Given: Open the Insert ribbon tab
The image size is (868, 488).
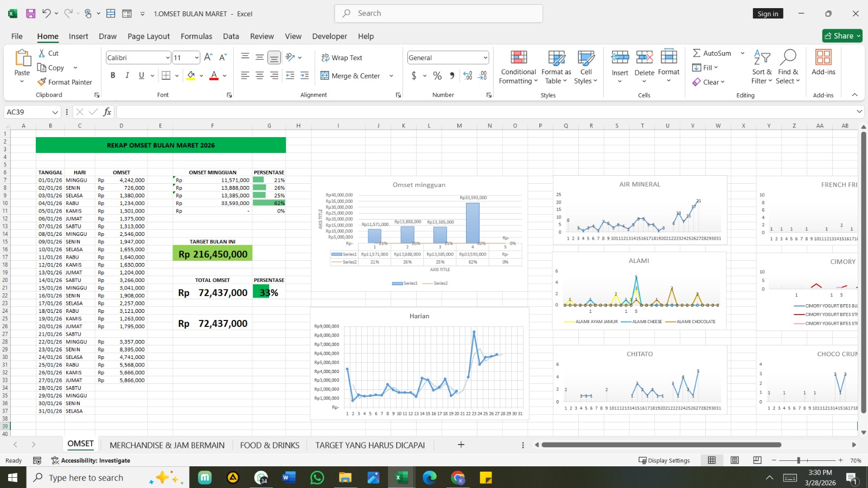Looking at the screenshot, I should pyautogui.click(x=79, y=36).
